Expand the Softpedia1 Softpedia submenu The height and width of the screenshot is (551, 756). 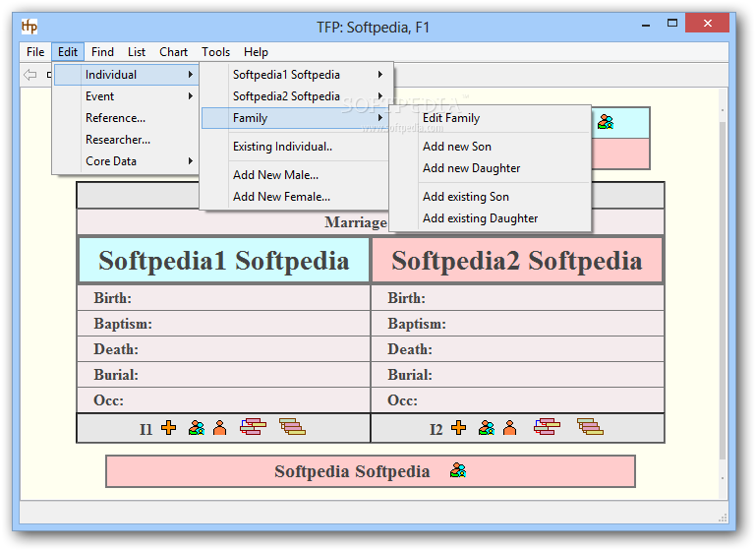pos(296,75)
